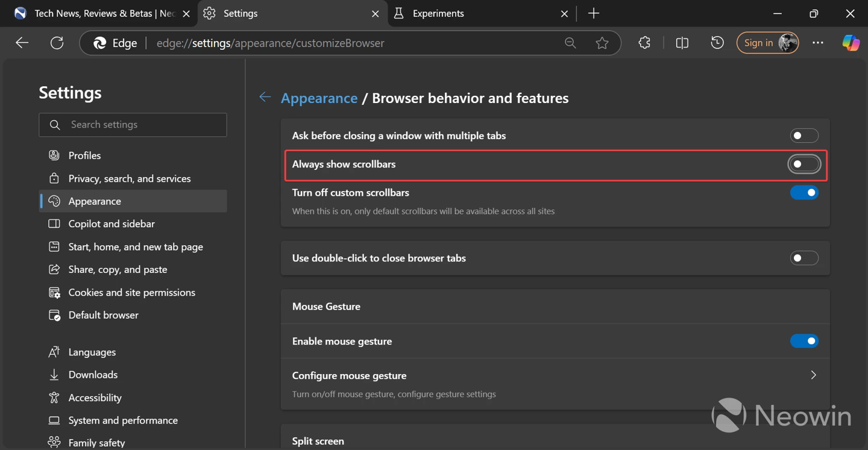
Task: Toggle Ask before closing multiple tabs
Action: click(804, 136)
